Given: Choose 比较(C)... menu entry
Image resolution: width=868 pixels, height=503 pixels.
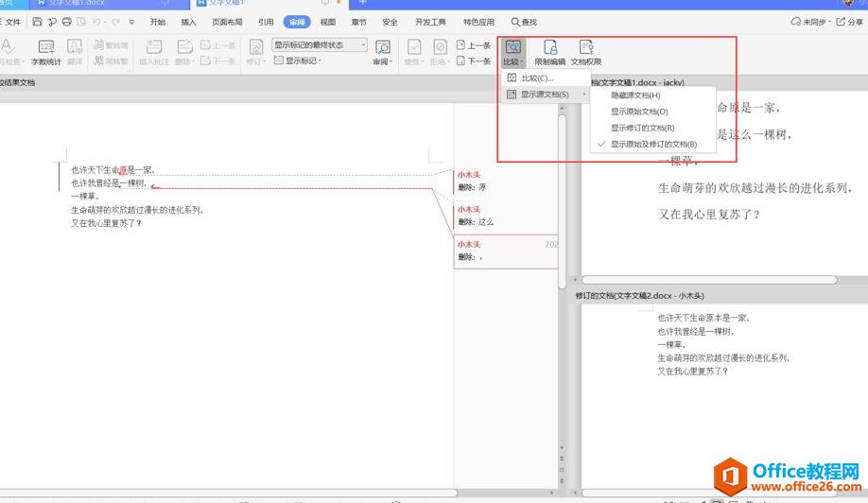Looking at the screenshot, I should (546, 78).
